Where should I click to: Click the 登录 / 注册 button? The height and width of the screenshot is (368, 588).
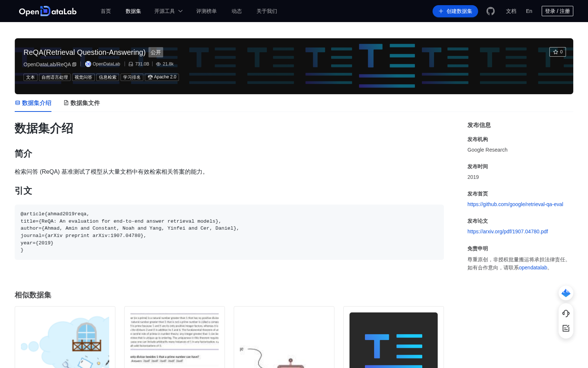point(557,11)
